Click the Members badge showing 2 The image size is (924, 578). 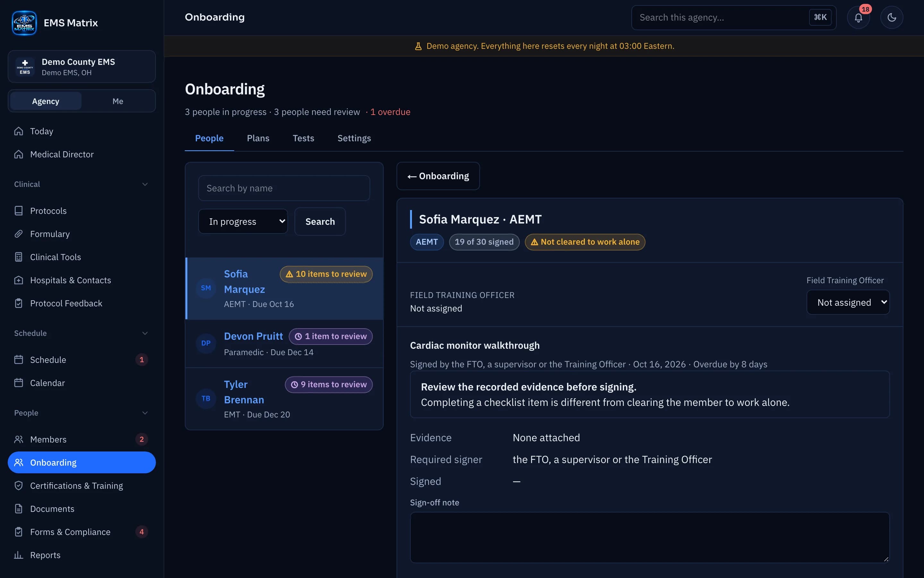tap(142, 440)
